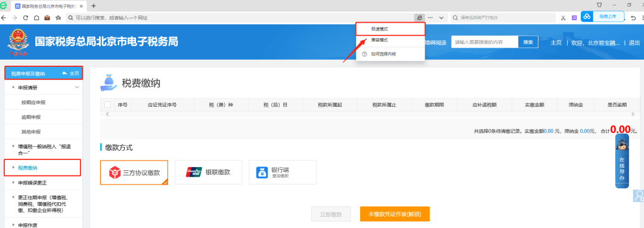644x228 pixels.
Task: Select 极速模式 in kernel menu
Action: 391,29
